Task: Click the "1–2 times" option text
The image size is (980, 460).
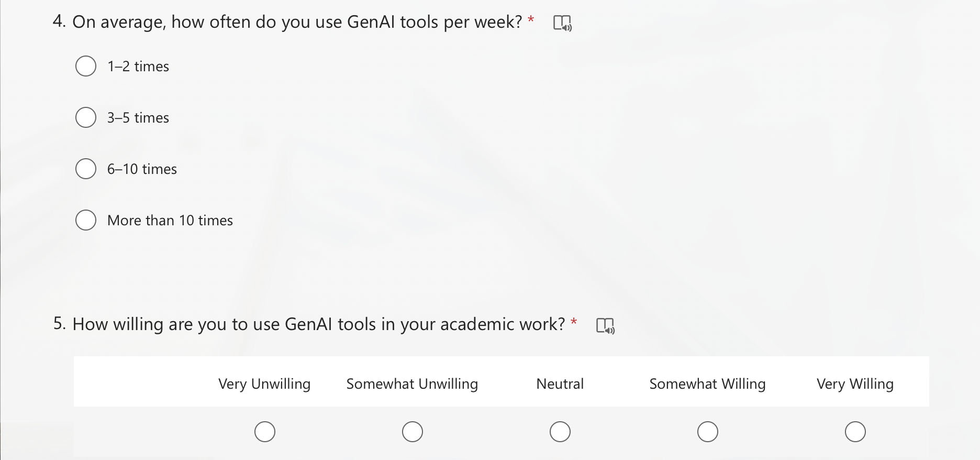Action: [x=138, y=67]
